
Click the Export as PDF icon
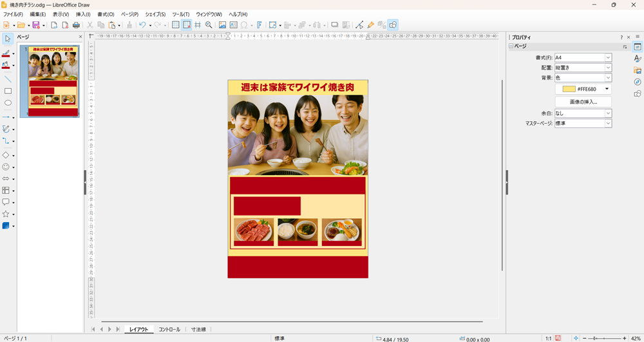tap(65, 25)
